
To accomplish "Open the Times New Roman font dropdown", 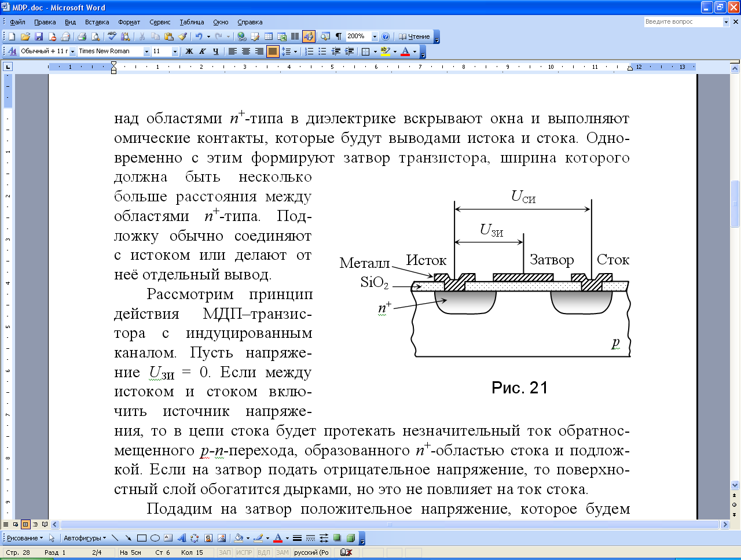I will [x=146, y=51].
